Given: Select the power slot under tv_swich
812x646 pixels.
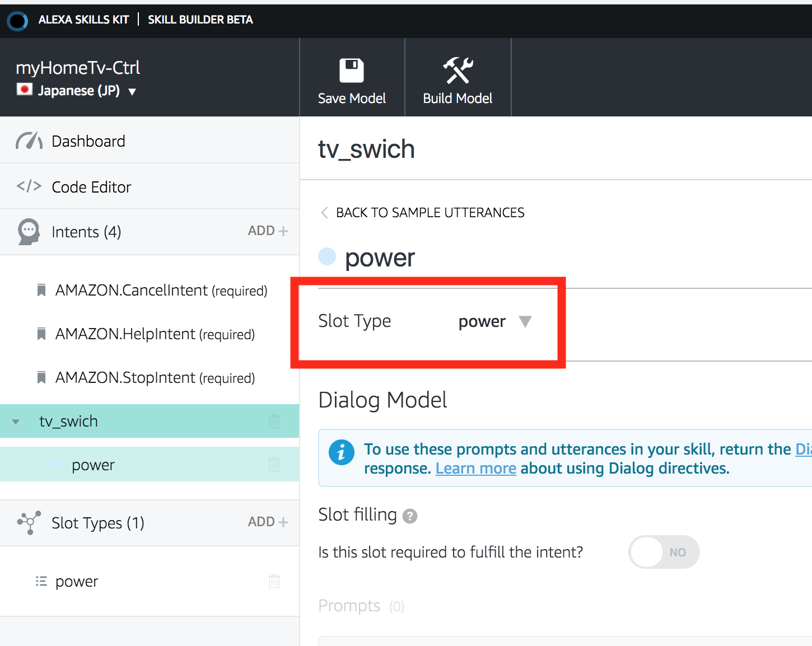Looking at the screenshot, I should coord(150,464).
